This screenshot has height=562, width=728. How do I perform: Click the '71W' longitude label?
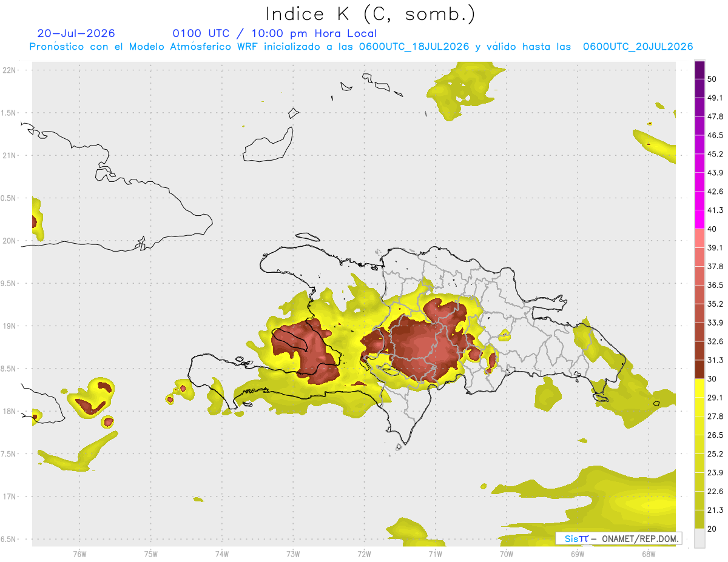tap(435, 554)
